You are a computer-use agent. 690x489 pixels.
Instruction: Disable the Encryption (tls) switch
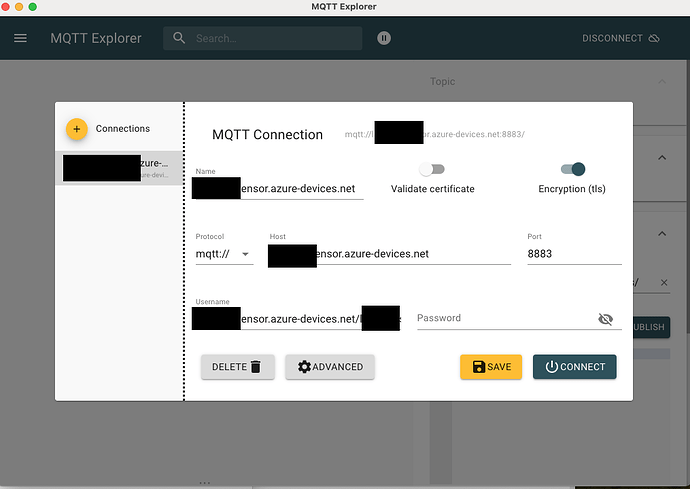coord(573,170)
